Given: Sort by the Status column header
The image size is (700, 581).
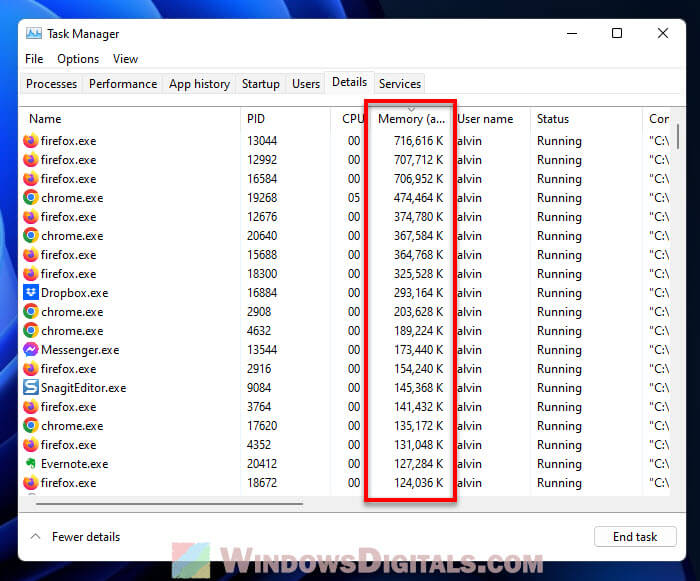Looking at the screenshot, I should pos(587,119).
